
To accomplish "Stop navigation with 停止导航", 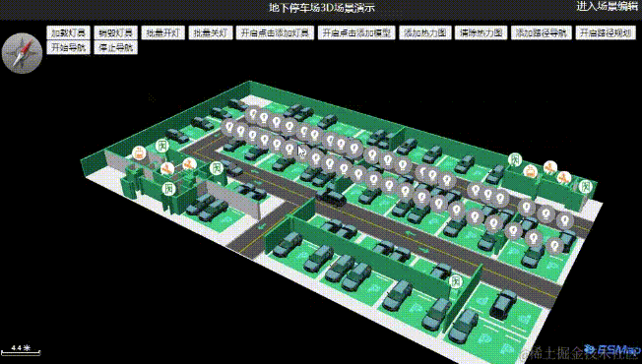I will click(x=115, y=47).
